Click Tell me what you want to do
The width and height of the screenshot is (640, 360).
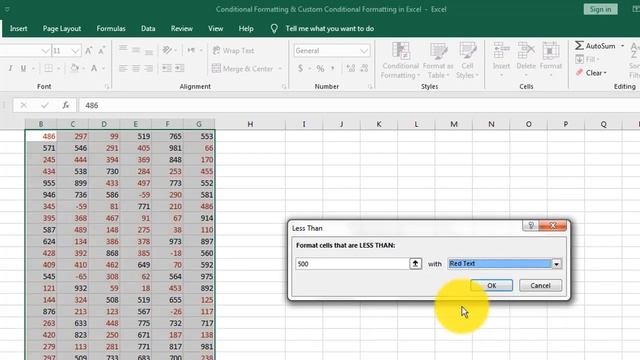[329, 29]
